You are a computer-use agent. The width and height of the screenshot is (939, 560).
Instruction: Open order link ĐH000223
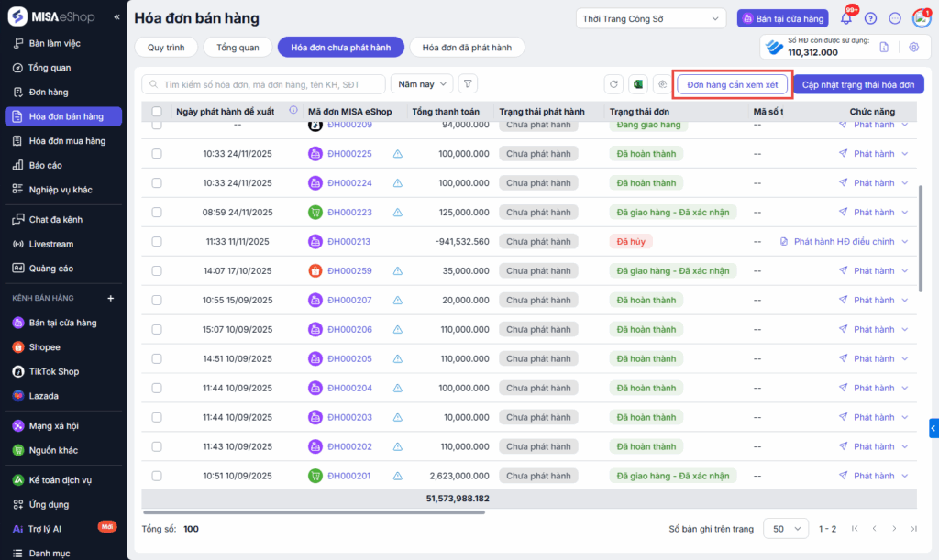349,213
